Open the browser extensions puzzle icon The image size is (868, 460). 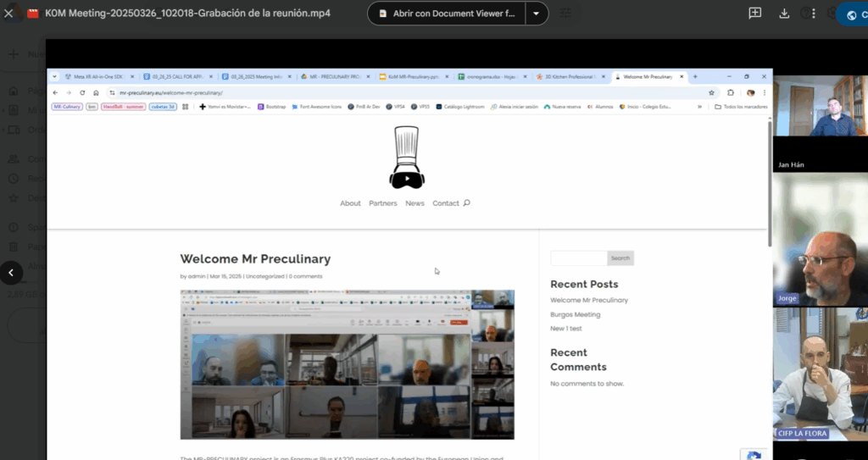(x=731, y=92)
